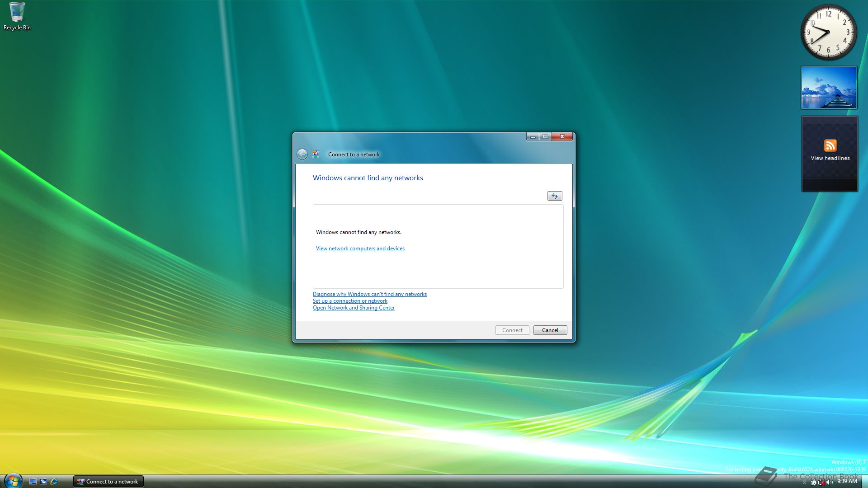868x488 pixels.
Task: Click the orange RSS feed icon
Action: [x=830, y=145]
